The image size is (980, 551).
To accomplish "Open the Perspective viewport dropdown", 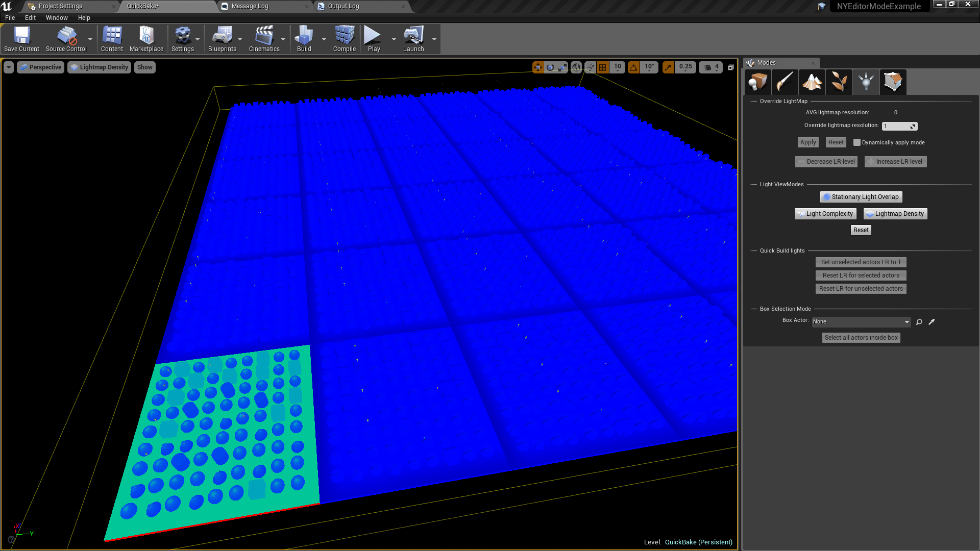I will click(40, 67).
